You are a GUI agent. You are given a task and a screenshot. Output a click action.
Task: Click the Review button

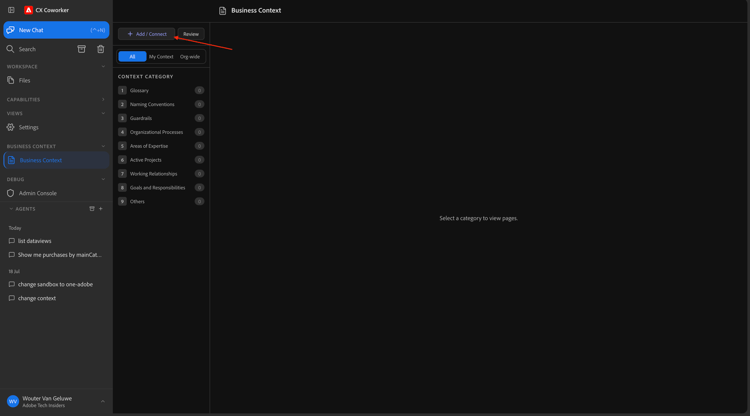(191, 34)
